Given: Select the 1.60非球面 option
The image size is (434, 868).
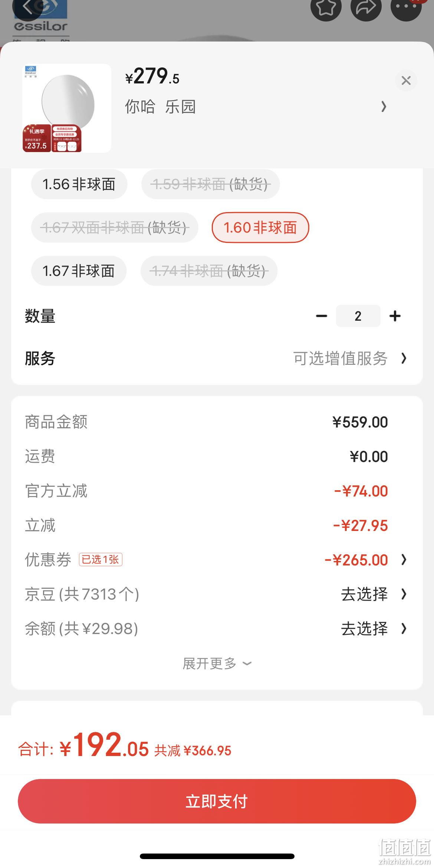Looking at the screenshot, I should point(260,228).
